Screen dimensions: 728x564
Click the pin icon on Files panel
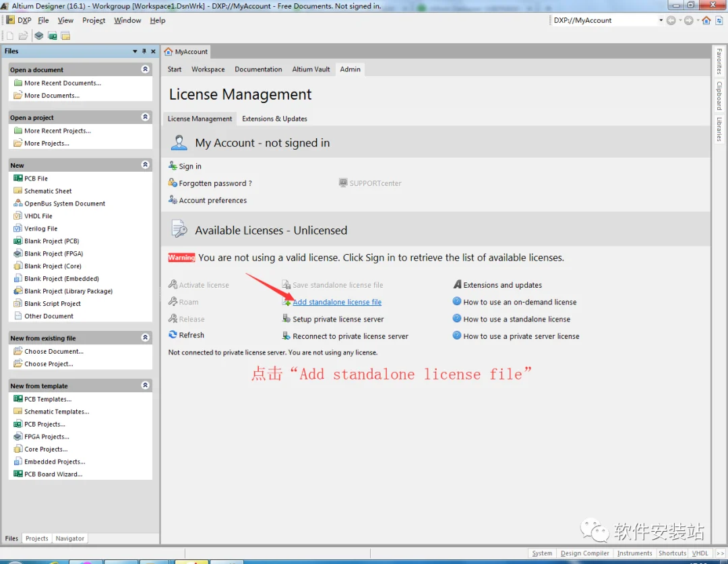click(x=144, y=51)
